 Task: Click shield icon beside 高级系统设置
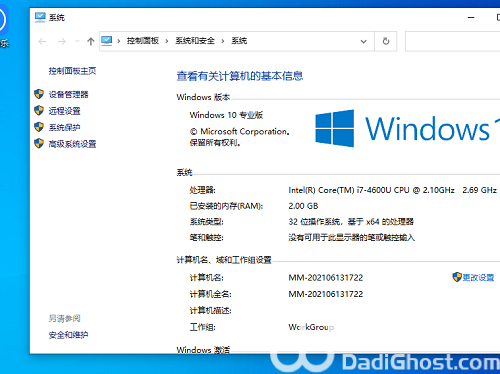[39, 144]
